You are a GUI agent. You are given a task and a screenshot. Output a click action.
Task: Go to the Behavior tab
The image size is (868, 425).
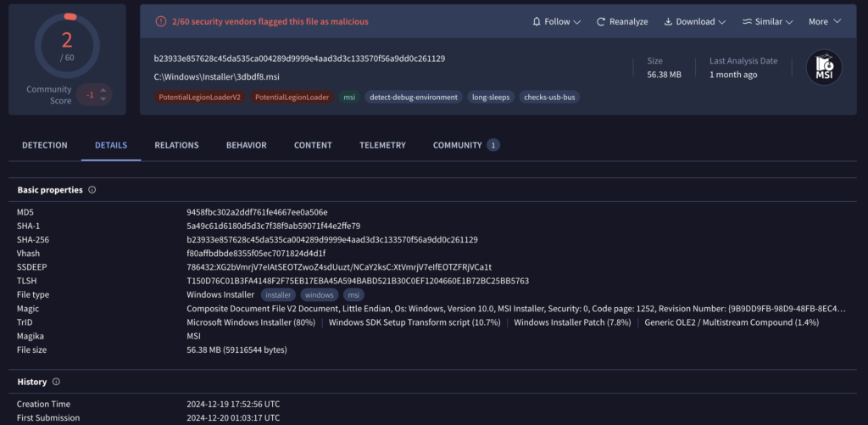(247, 145)
